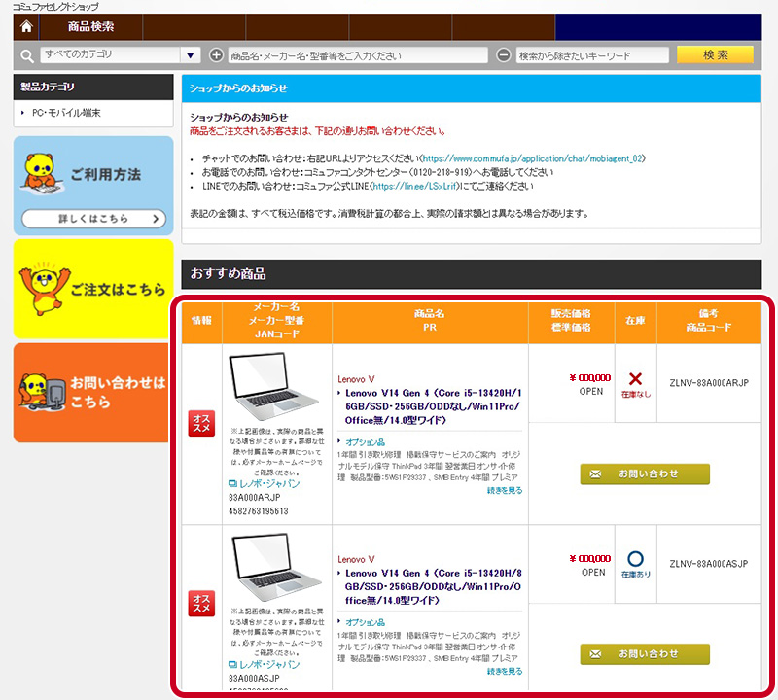Click the product code ZLNV-83A000ARJP
The width and height of the screenshot is (778, 700).
pos(709,383)
